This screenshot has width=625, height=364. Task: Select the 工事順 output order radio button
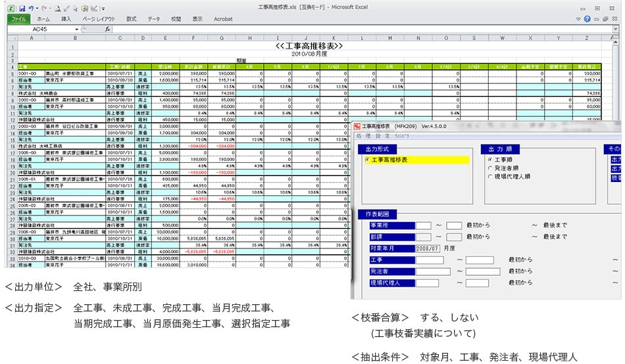tap(490, 159)
